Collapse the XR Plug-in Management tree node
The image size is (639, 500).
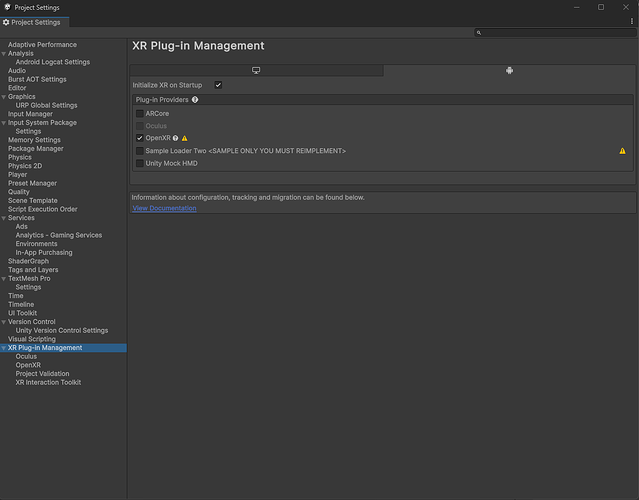click(x=4, y=348)
